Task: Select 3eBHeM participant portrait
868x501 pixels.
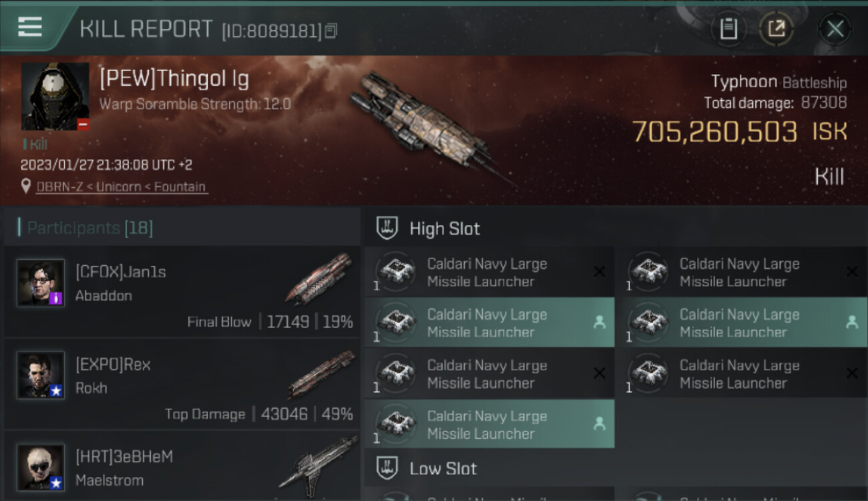Action: (x=41, y=468)
